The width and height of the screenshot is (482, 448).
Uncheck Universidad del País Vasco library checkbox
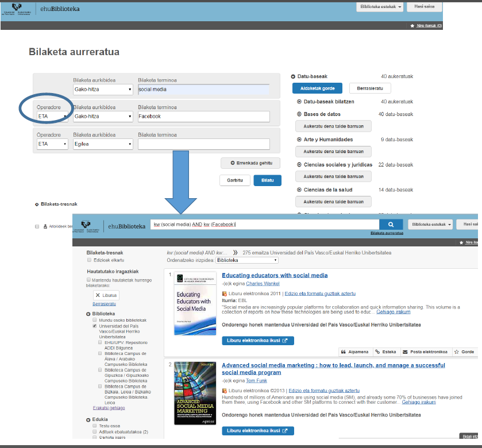pos(94,326)
